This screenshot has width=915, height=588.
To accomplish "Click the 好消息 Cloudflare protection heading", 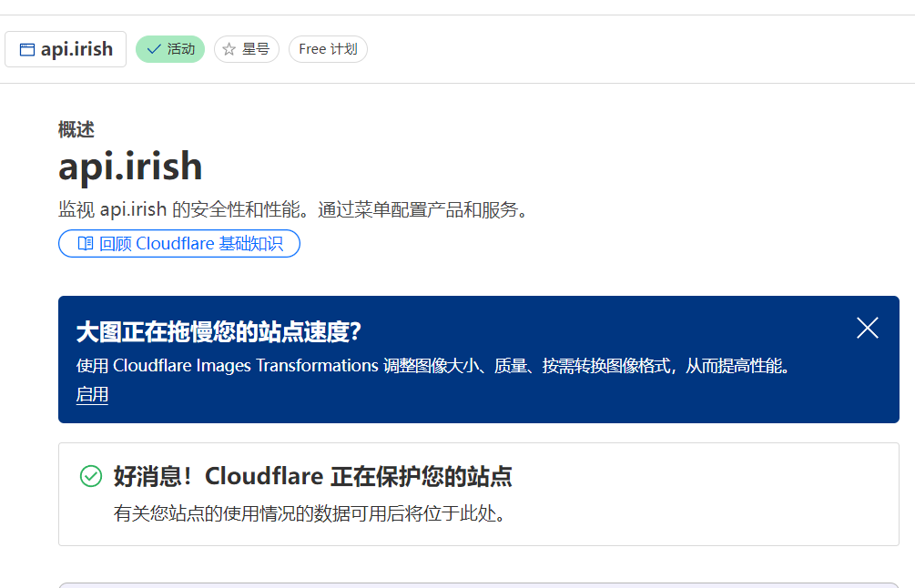I will point(313,477).
